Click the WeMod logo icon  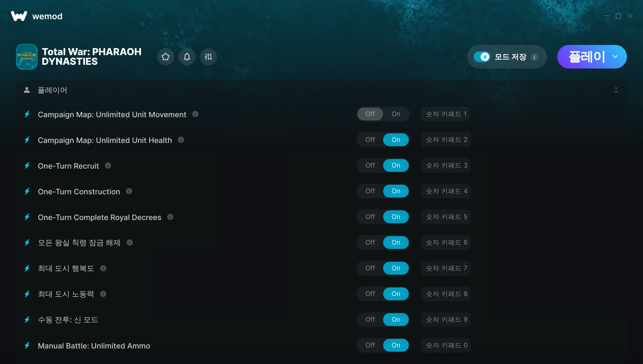(19, 16)
